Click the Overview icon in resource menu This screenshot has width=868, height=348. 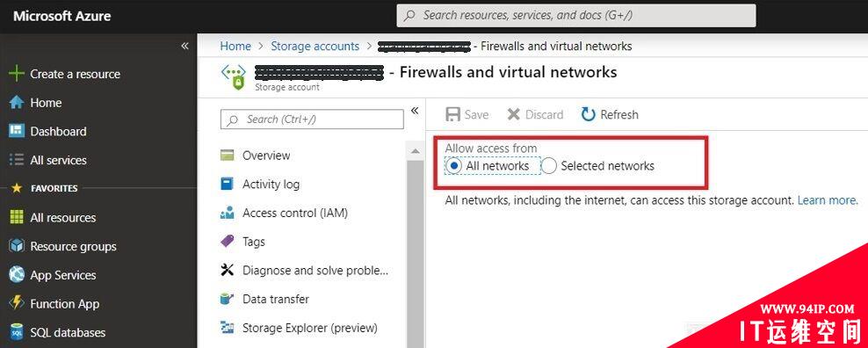[x=227, y=156]
